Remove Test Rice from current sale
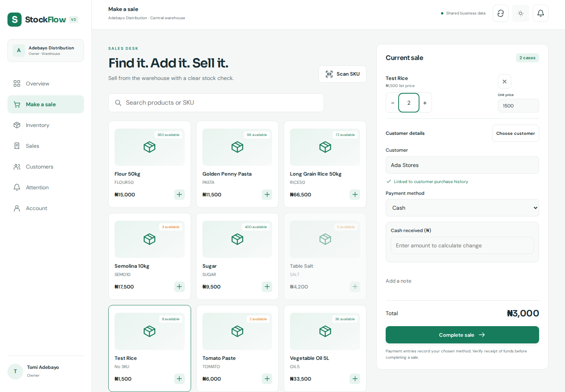 [x=505, y=82]
